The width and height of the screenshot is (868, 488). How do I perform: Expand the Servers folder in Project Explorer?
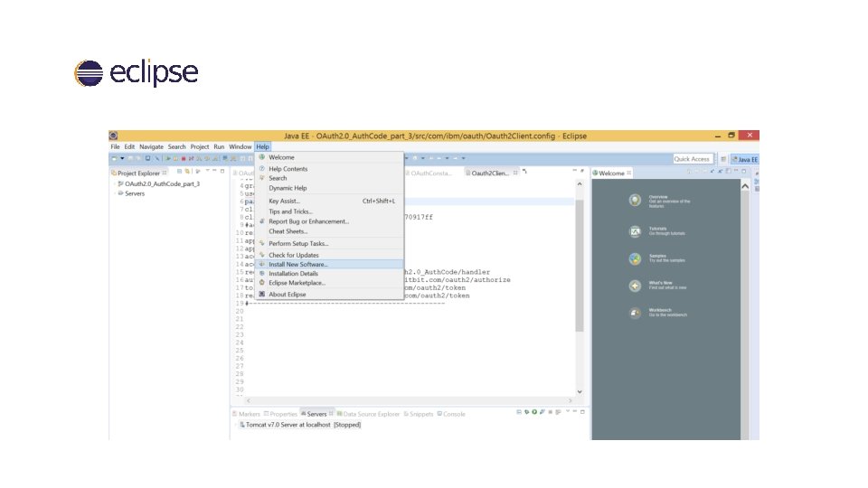click(115, 193)
